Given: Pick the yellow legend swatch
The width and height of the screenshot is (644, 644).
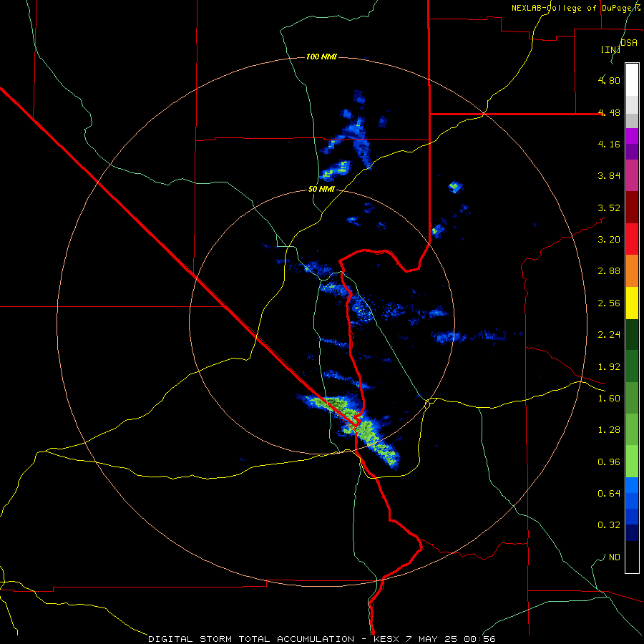Looking at the screenshot, I should point(632,303).
